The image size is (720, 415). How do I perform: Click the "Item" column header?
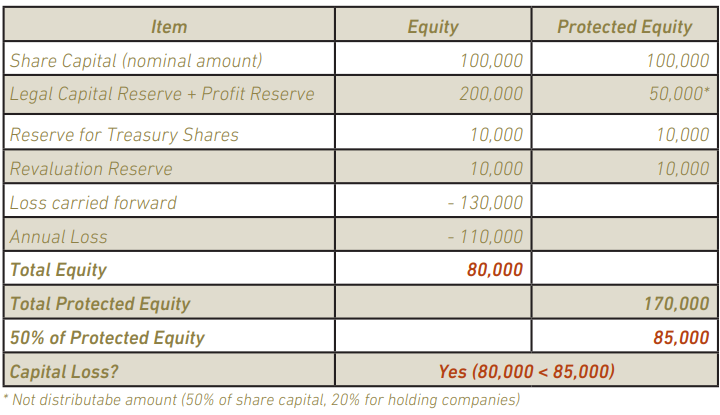[169, 27]
